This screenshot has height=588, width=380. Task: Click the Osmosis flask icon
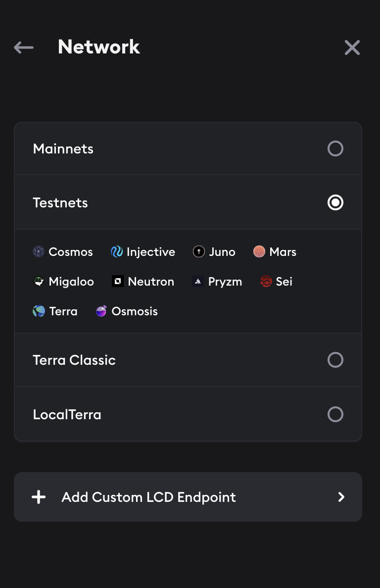coord(101,311)
